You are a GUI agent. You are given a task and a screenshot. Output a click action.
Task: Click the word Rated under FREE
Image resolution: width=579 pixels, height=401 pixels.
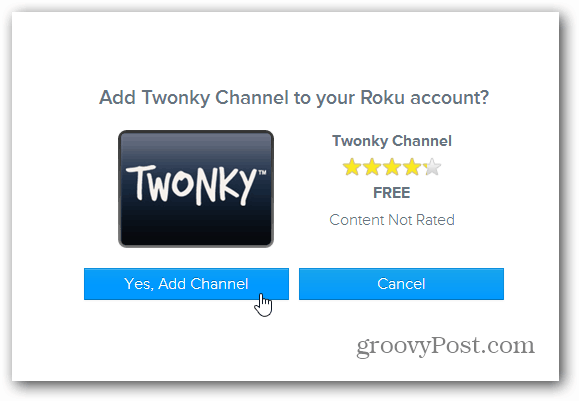435,220
